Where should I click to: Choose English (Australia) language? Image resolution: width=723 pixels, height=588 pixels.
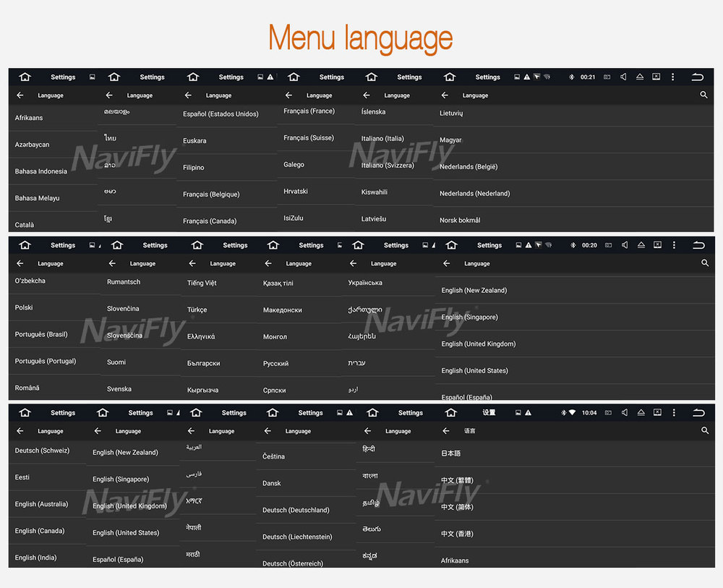(x=41, y=504)
